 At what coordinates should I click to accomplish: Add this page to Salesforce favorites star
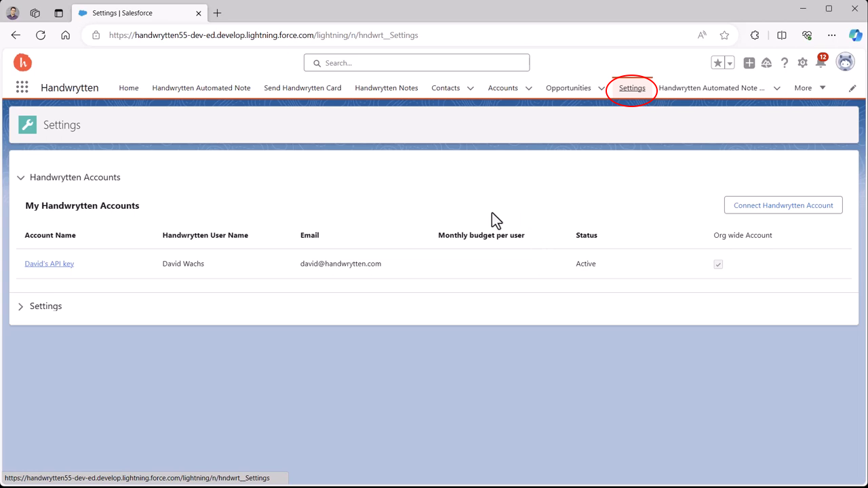pos(717,62)
